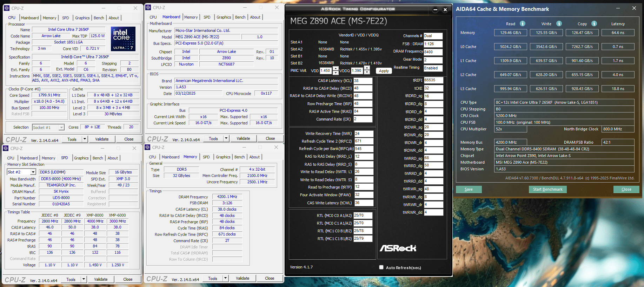Click Apply in ASRock Timing Configurator
Screen dimensions: 644x287
point(384,71)
